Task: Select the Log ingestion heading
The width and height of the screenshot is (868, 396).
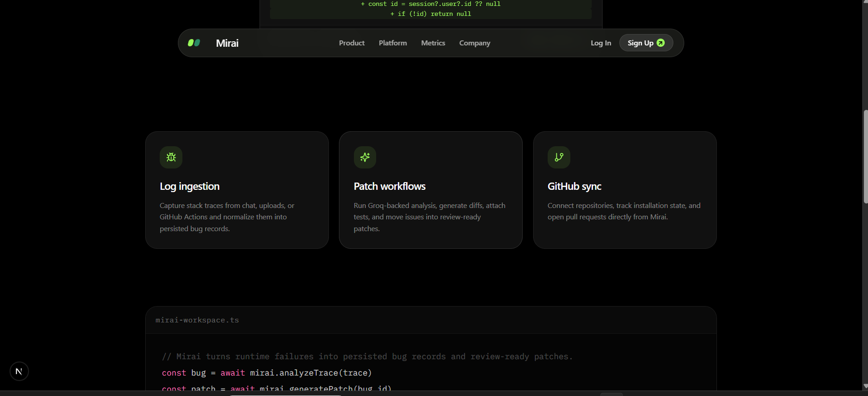Action: coord(190,186)
